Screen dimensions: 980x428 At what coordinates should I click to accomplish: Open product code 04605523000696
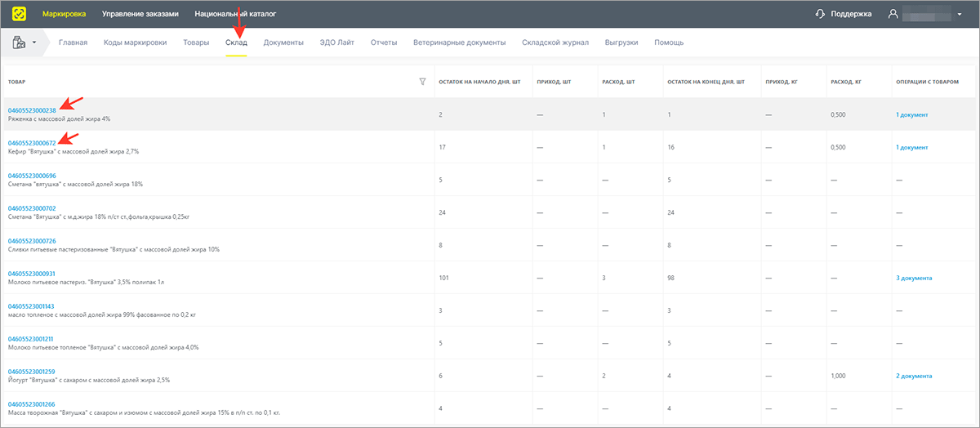[32, 176]
